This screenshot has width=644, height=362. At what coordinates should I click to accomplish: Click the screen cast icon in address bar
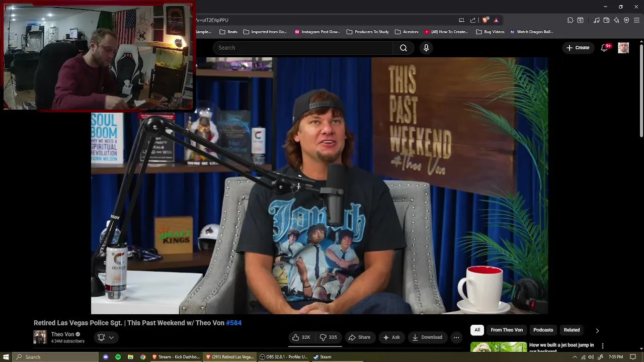coord(461,20)
